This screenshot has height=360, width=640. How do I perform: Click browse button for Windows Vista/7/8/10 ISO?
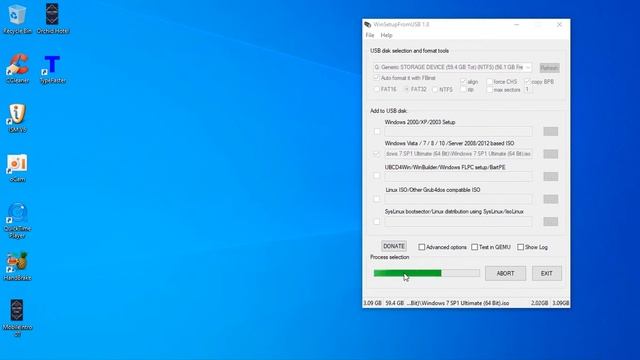551,154
